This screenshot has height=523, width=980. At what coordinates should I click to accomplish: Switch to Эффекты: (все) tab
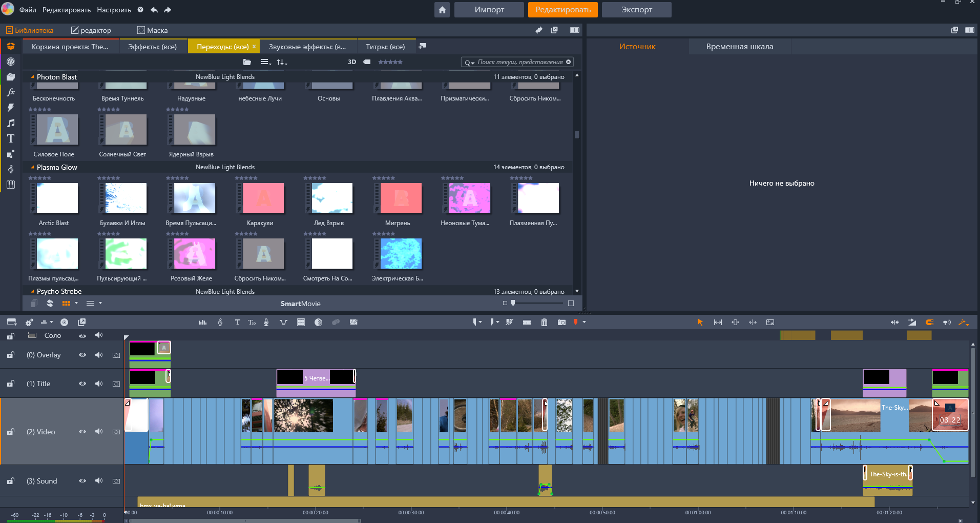(152, 47)
